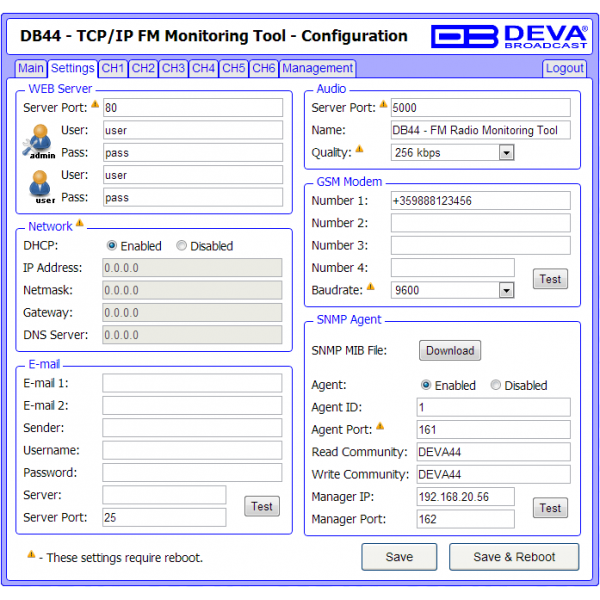Click GSM Number 4 field

[453, 268]
